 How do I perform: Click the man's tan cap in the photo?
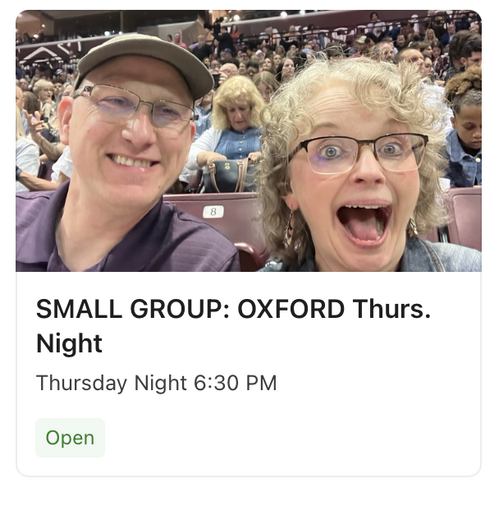tap(143, 63)
